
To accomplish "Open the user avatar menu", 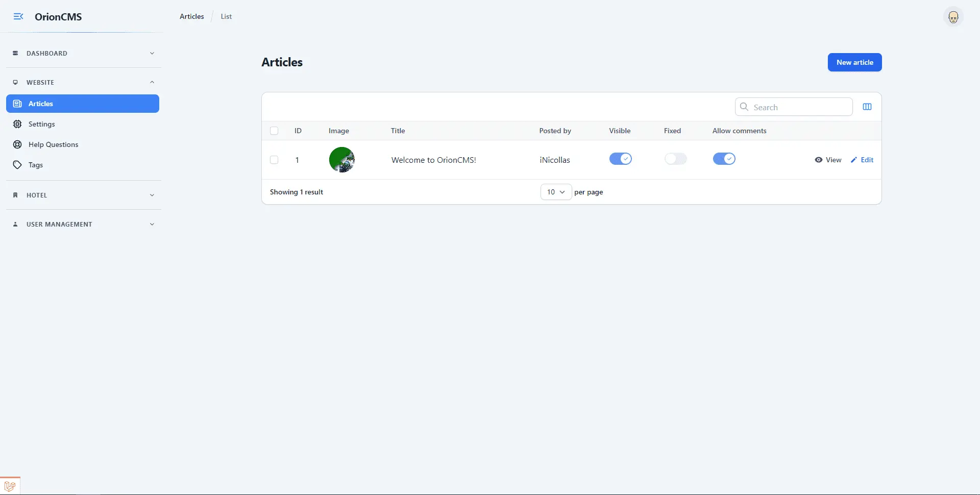I will (x=953, y=17).
